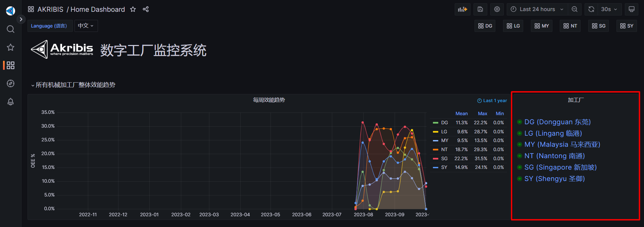Refresh the dashboard
Screen dimensions: 644x227
pyautogui.click(x=591, y=9)
